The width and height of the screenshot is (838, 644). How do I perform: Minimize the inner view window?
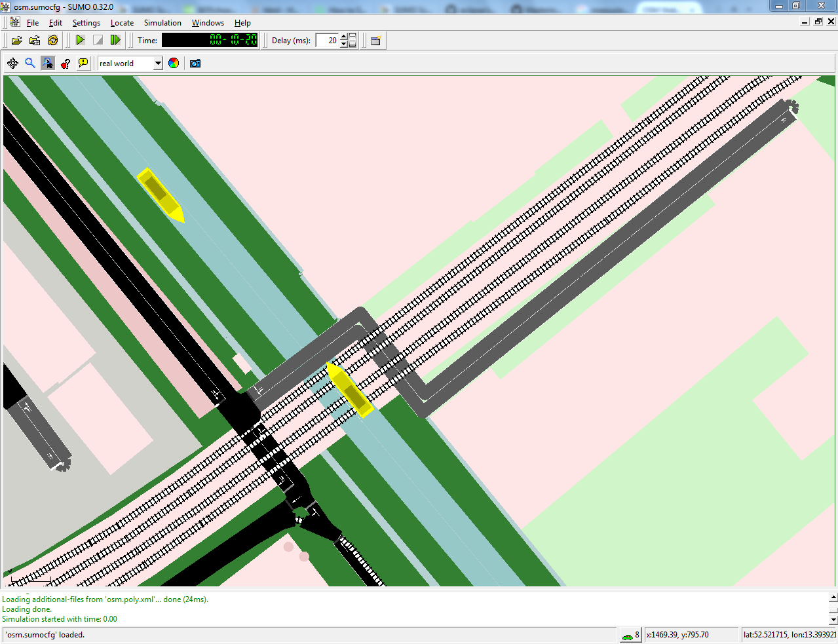805,22
